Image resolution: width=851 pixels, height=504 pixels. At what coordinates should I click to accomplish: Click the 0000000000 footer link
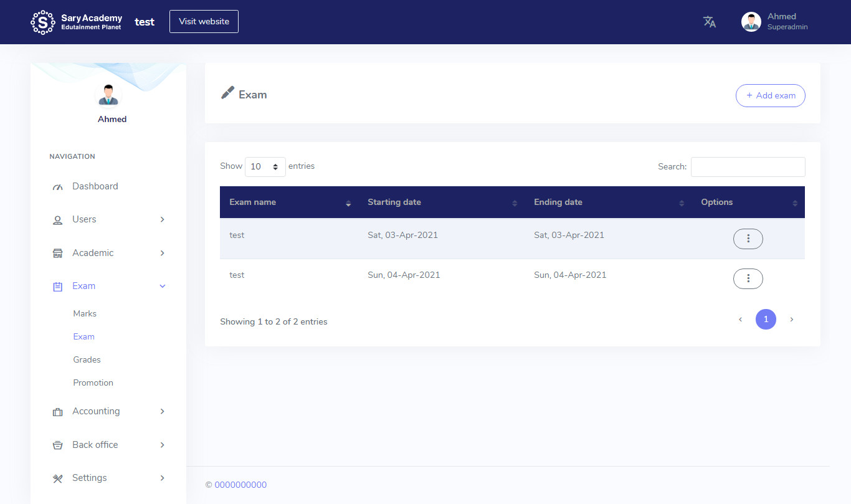pos(240,485)
